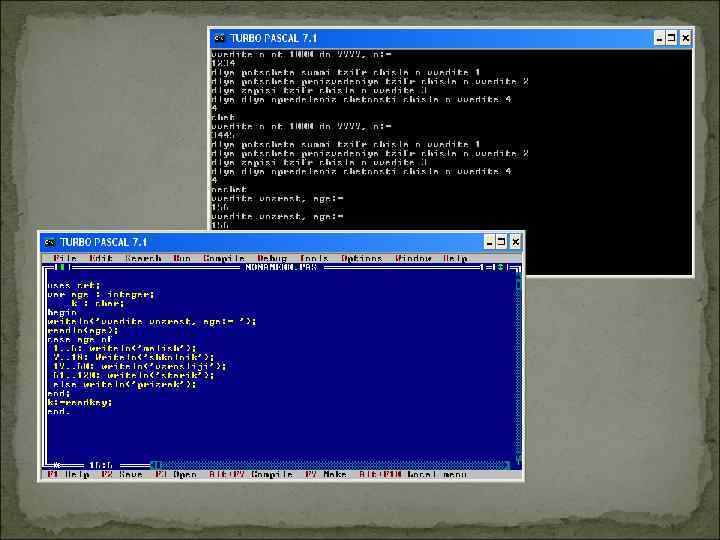Click the horizontal scrollbar left arrow
This screenshot has height=540, width=720.
click(x=155, y=465)
